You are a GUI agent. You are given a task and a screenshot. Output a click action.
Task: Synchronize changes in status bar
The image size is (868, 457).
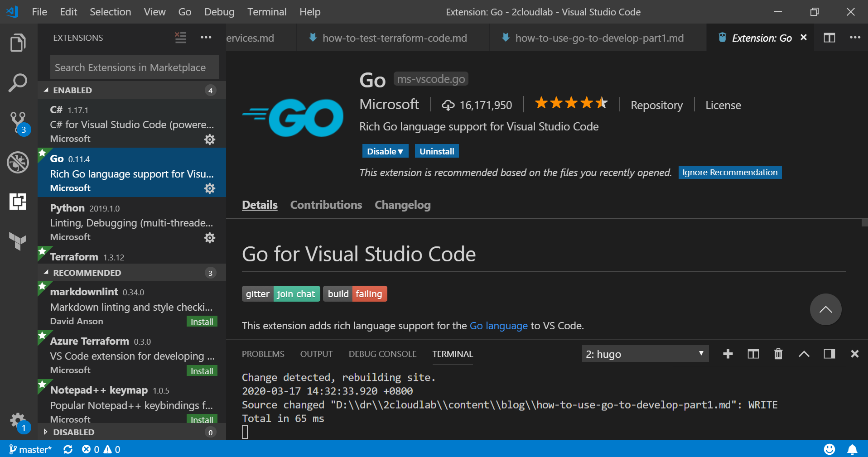68,449
